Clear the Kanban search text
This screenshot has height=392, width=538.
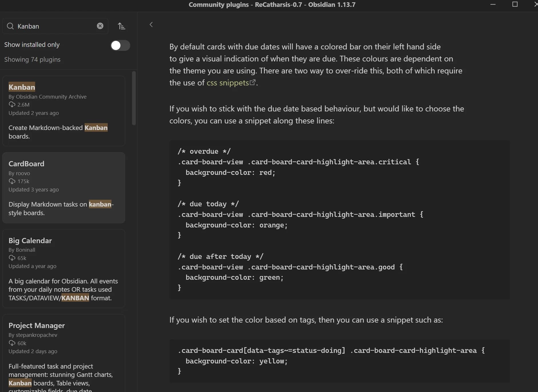(100, 26)
